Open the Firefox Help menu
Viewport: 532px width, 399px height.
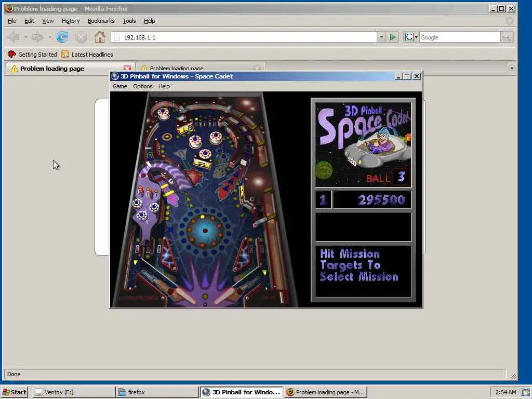(149, 21)
